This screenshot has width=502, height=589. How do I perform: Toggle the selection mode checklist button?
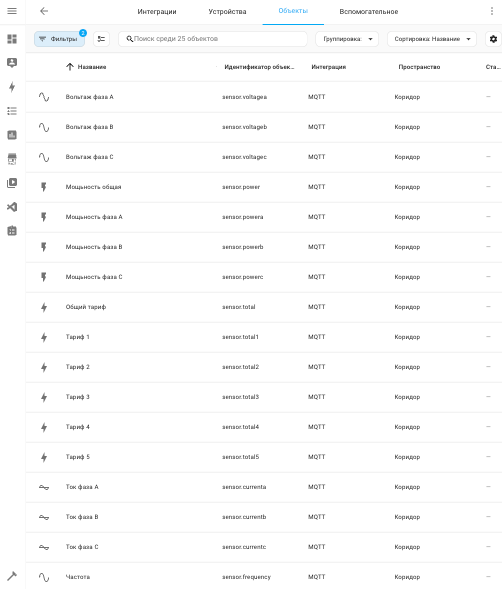click(x=101, y=39)
